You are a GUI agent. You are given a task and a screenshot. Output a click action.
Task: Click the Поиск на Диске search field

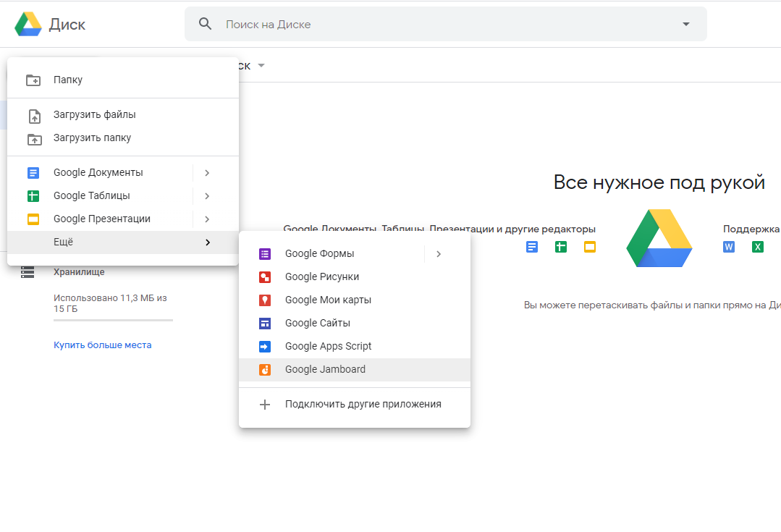pyautogui.click(x=446, y=24)
